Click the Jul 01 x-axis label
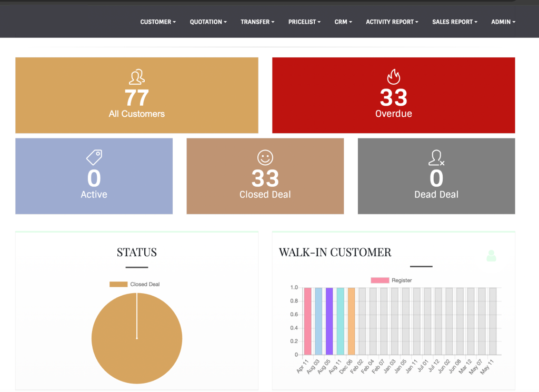Viewport: 539px width, 392px height. [423, 366]
